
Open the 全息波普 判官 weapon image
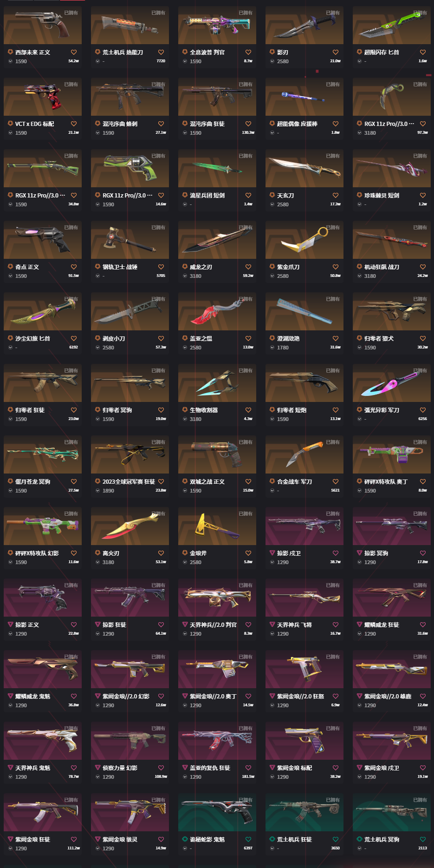217,25
